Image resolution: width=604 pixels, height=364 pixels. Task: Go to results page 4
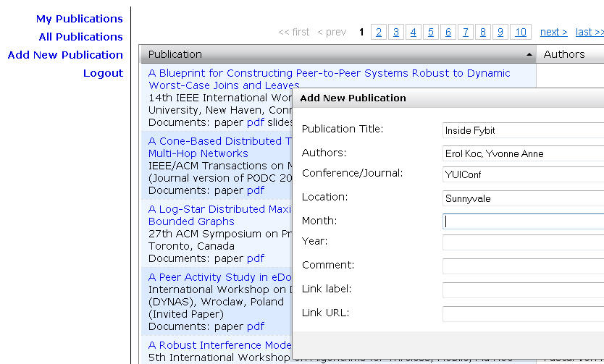(x=414, y=32)
